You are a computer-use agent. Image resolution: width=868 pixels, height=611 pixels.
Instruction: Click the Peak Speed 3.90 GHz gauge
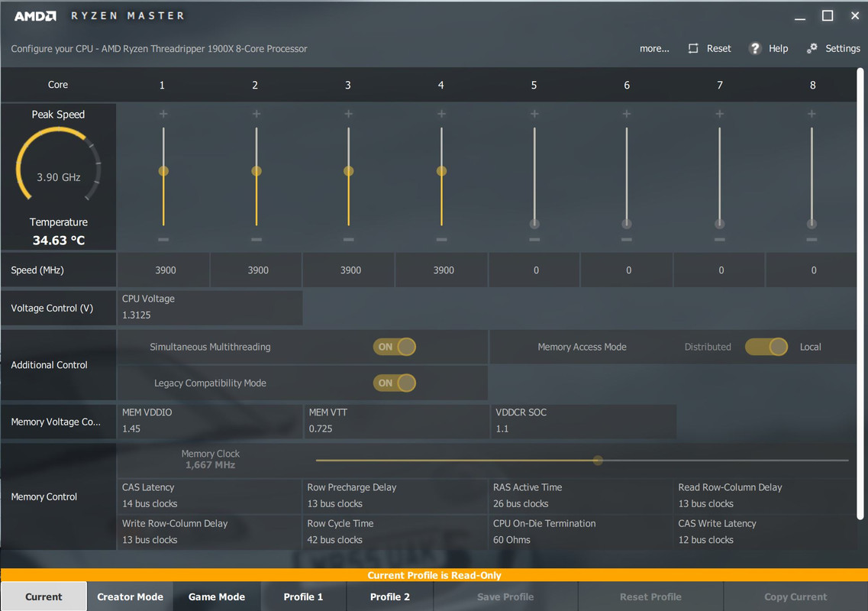58,164
